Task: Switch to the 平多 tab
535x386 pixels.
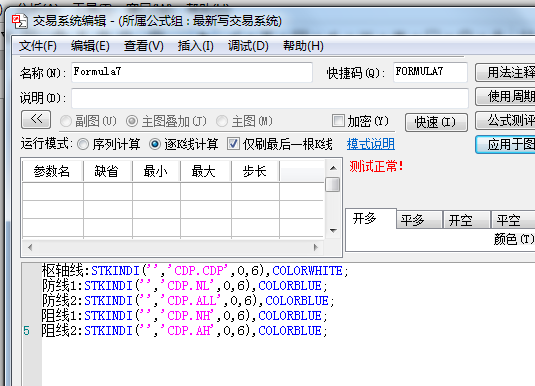Action: (419, 220)
